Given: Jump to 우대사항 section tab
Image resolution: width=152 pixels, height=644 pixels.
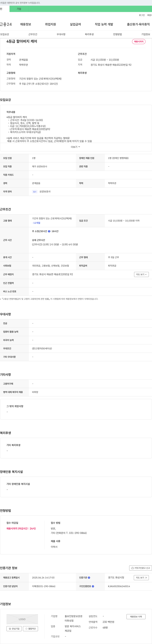Looking at the screenshot, I should click(x=61, y=34).
